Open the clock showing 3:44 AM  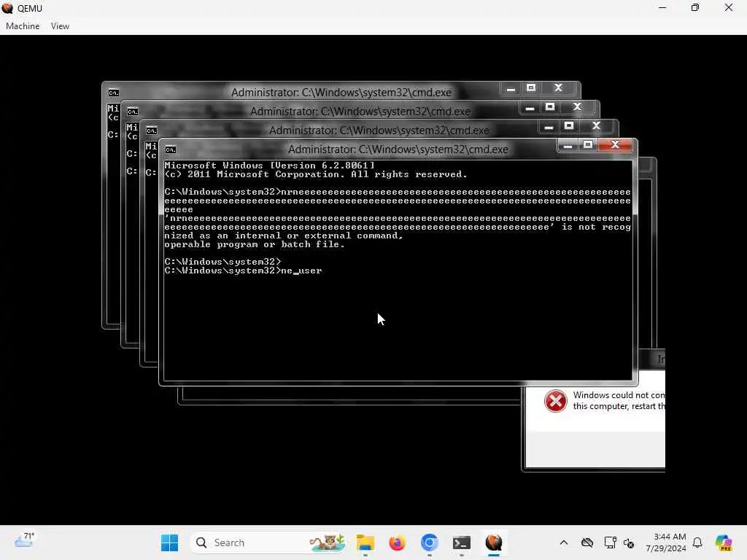[x=666, y=542]
